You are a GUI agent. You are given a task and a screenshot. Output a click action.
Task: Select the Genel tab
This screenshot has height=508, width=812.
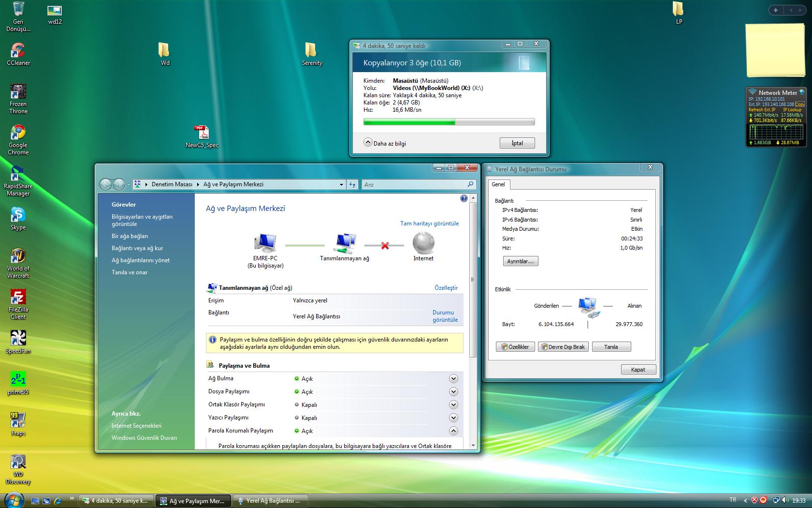tap(498, 184)
